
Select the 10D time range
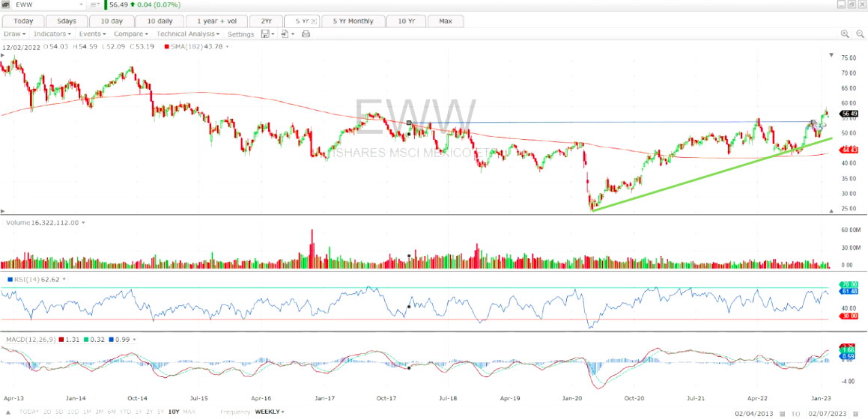(x=74, y=412)
